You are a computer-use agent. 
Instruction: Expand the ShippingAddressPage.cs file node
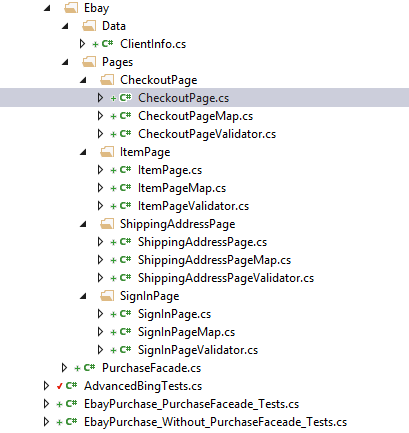click(x=100, y=242)
